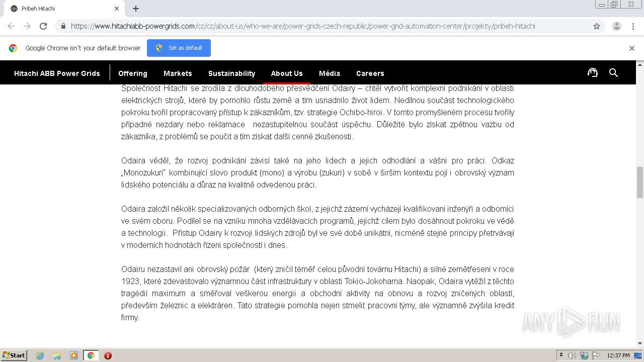This screenshot has width=644, height=362.
Task: Click the text "Tokio-Jokohama"
Action: click(x=373, y=281)
